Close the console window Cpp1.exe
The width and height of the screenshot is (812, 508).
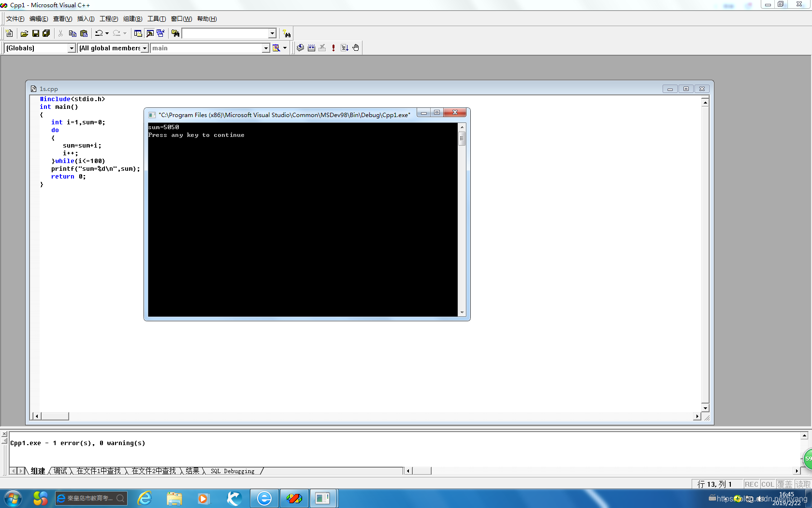click(455, 112)
